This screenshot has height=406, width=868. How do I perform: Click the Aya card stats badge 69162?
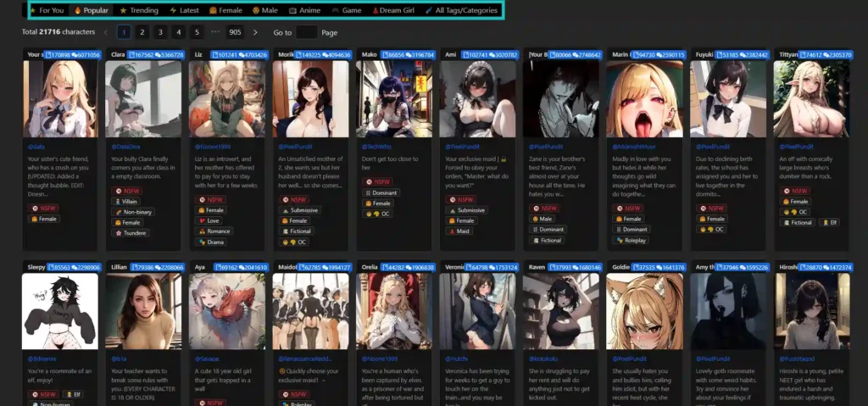point(242,267)
